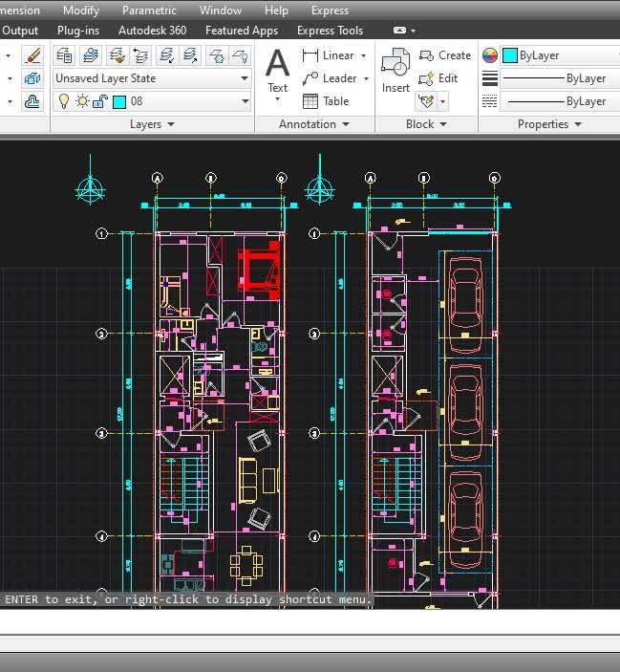Open the Leader dropdown arrow

coord(366,78)
